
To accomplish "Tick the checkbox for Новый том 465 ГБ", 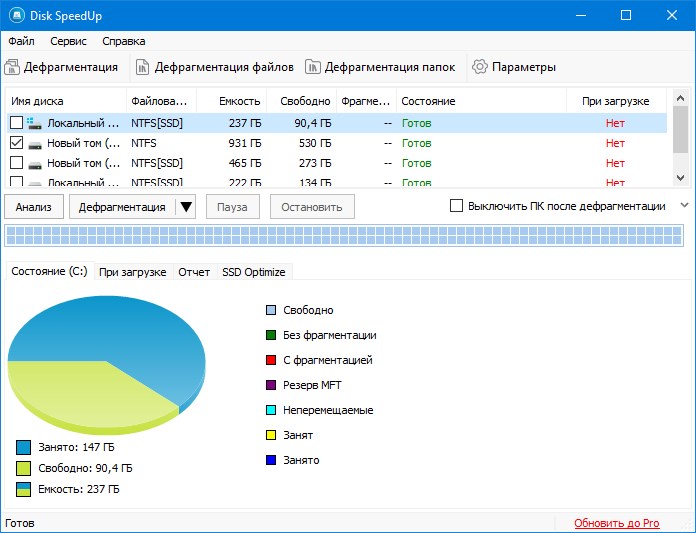I will tap(16, 162).
